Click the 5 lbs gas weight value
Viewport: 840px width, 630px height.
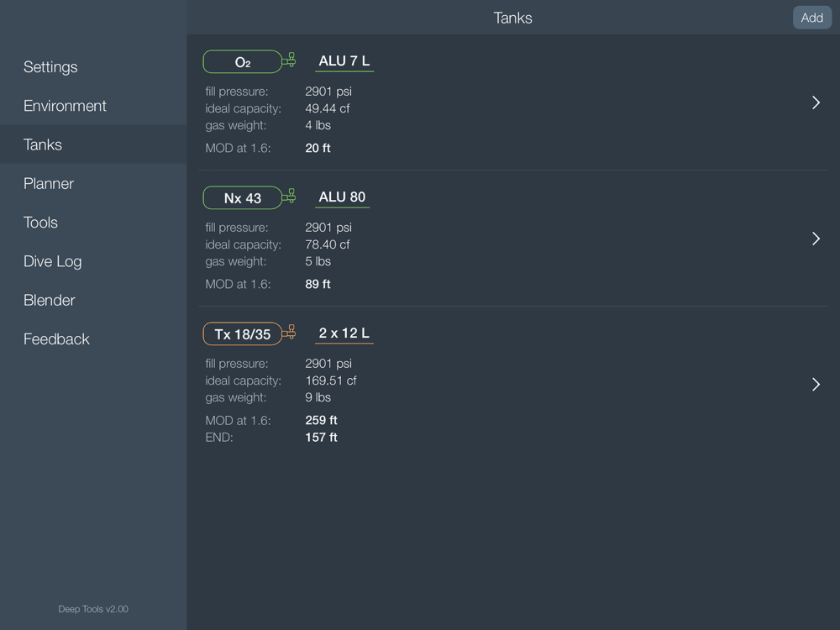pos(318,261)
